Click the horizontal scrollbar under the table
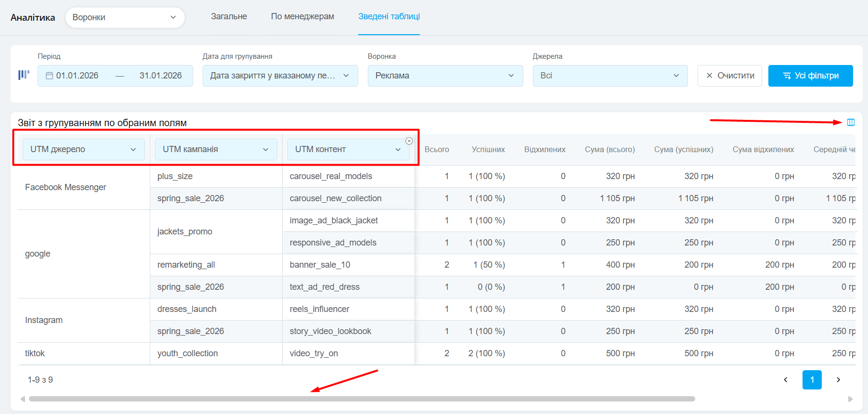Screen dimensions: 868x414 pos(361,399)
